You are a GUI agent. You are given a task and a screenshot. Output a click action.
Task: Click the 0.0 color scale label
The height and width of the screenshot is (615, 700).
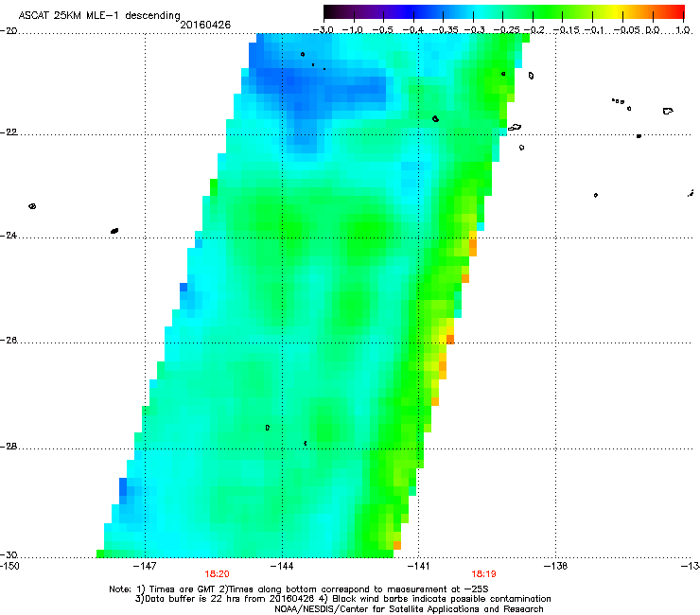click(x=653, y=30)
